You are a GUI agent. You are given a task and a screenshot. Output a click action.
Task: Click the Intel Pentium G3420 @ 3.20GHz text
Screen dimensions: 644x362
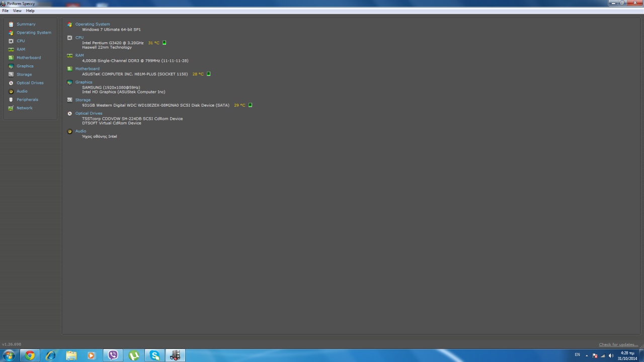click(113, 43)
